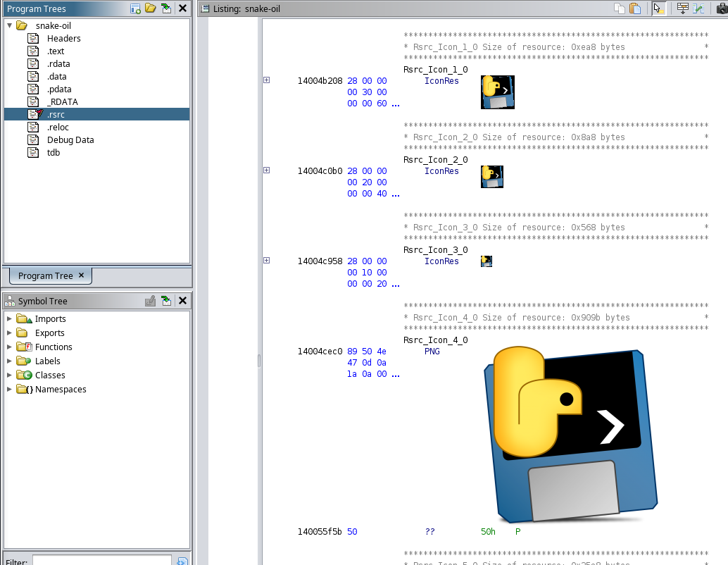Click address 14004cec0 in listing

(320, 352)
